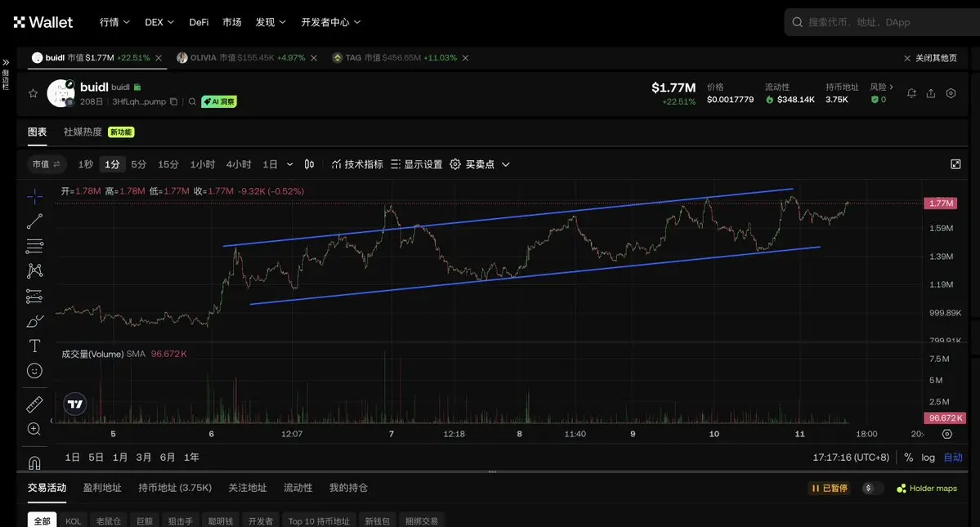Add buidl to favorites with star

tap(34, 94)
